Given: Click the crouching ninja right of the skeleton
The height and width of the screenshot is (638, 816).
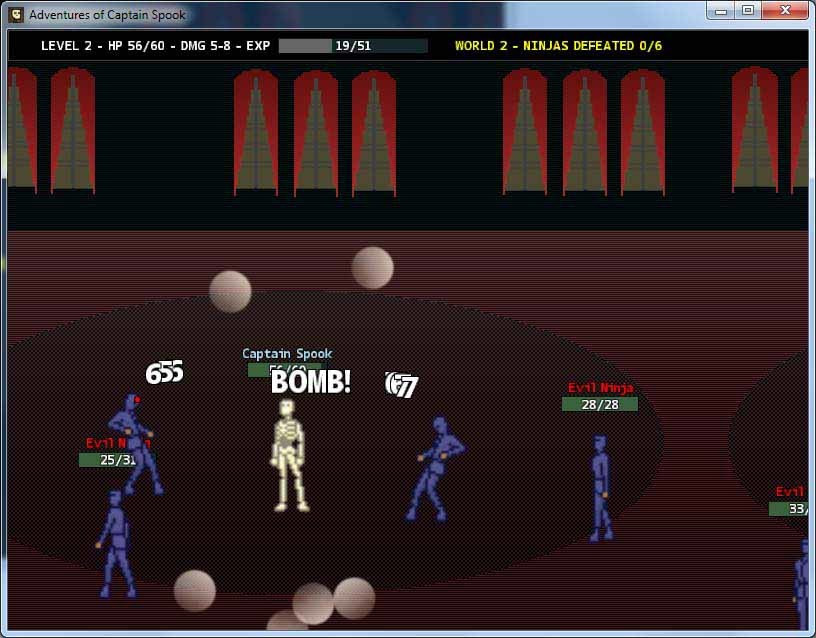Looking at the screenshot, I should (x=435, y=468).
